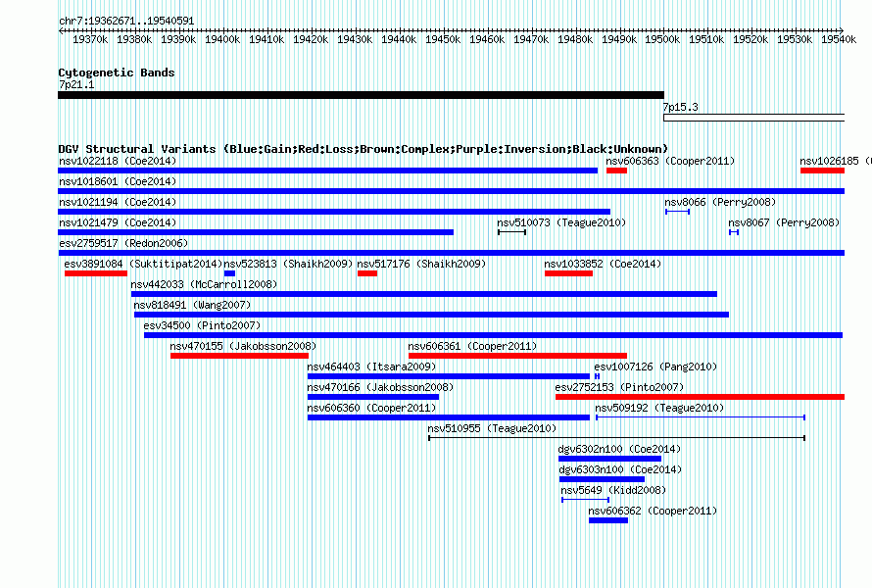Select the blue nsv606362 gain bar
Screen dimensions: 872x588
coord(608,520)
